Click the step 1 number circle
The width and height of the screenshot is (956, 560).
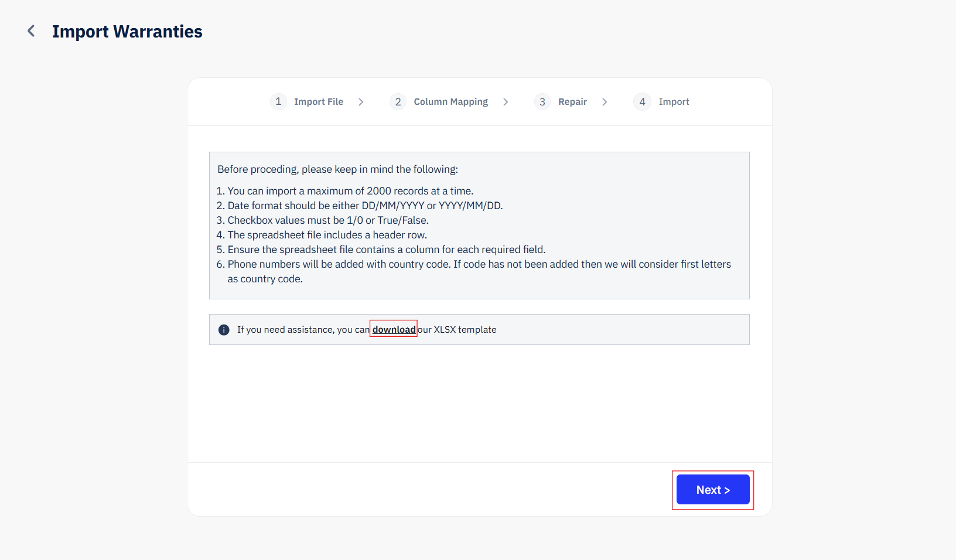click(278, 101)
